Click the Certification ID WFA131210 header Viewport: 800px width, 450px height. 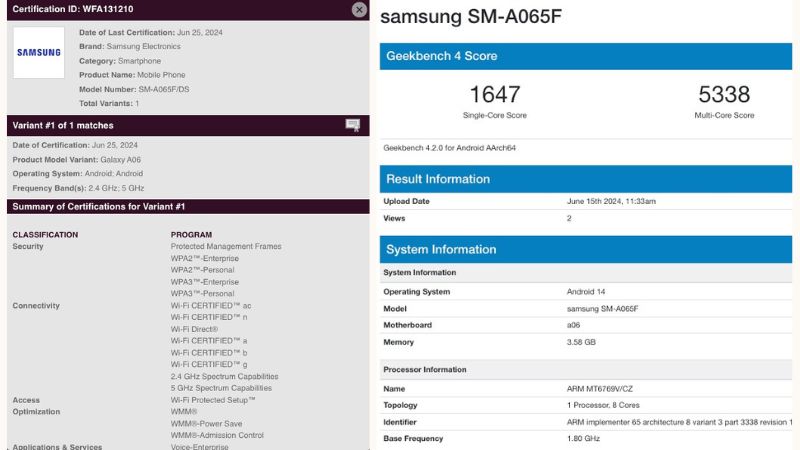point(72,9)
